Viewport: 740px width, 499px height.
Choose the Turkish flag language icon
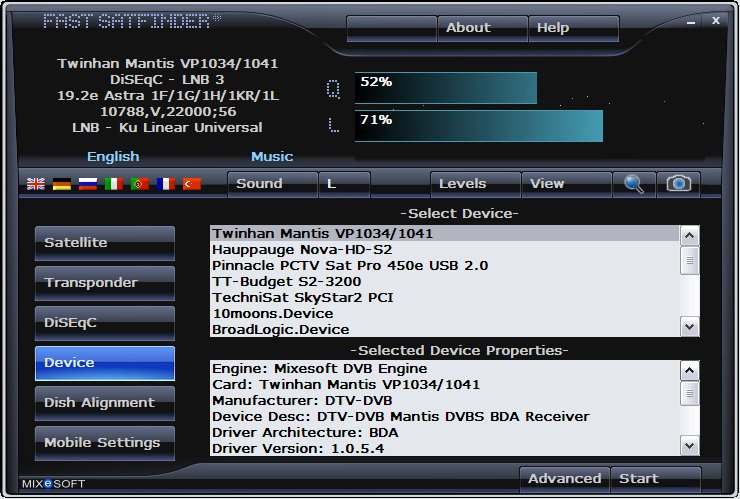click(x=192, y=184)
